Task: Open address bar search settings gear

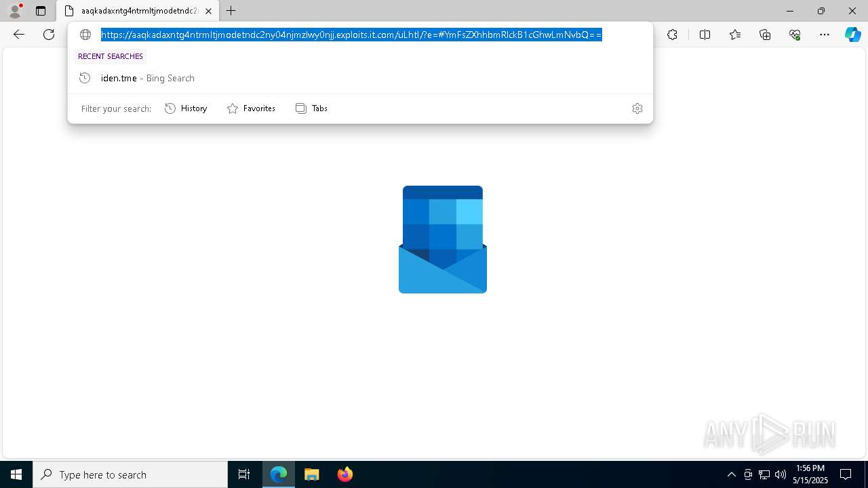Action: 637,108
